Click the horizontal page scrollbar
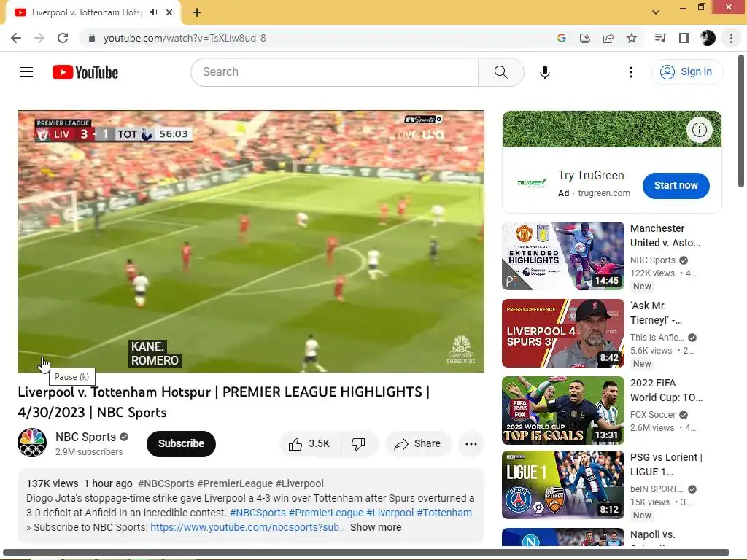The height and width of the screenshot is (560, 747). 366,553
